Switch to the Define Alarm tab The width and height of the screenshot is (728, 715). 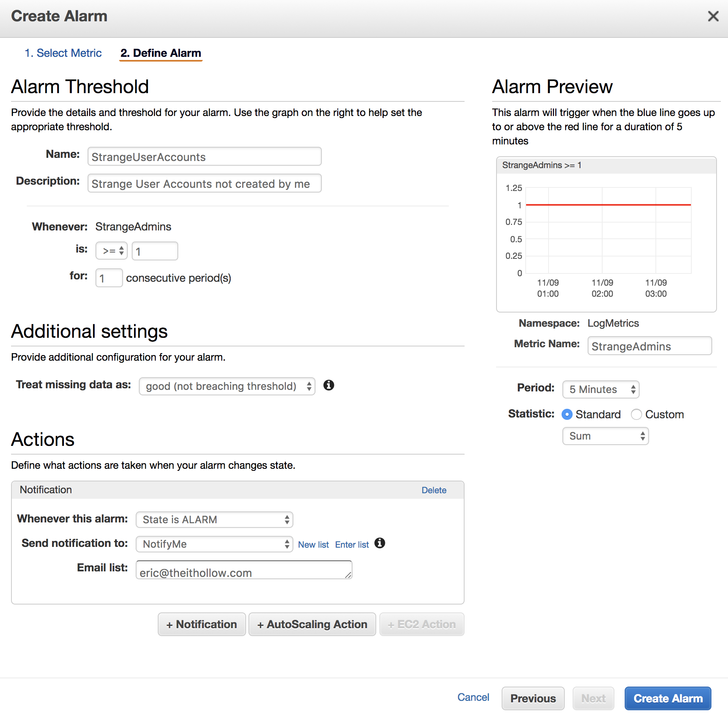[161, 53]
